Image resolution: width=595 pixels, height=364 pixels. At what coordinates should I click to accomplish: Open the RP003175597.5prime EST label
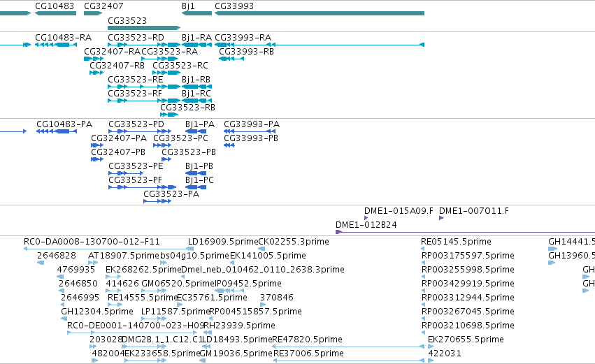(x=468, y=256)
